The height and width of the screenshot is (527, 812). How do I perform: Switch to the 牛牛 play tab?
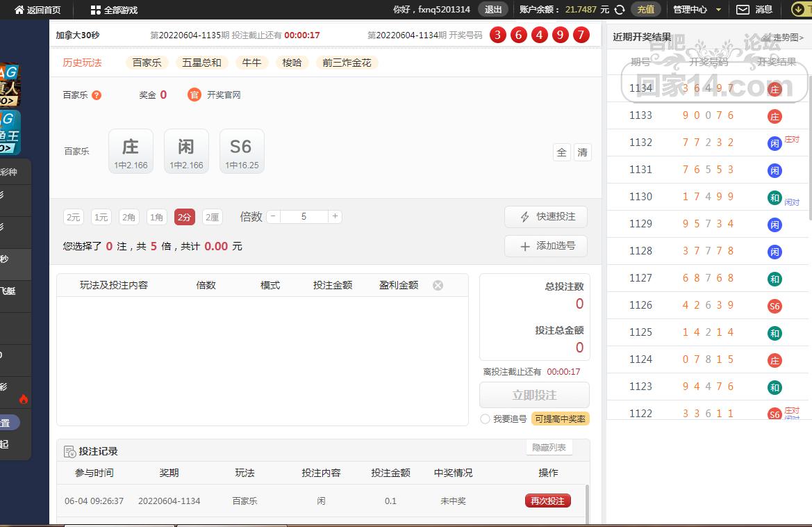[x=251, y=63]
